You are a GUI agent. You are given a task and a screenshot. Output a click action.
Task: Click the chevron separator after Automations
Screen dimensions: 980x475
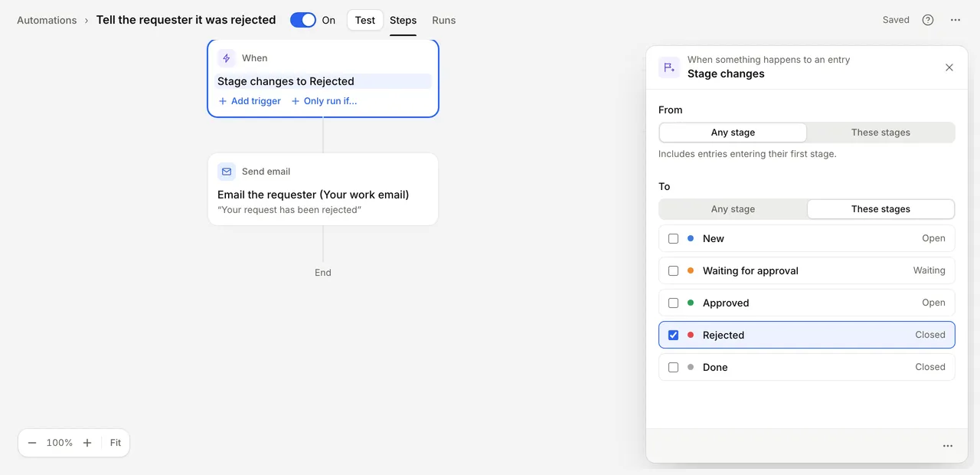pos(87,21)
